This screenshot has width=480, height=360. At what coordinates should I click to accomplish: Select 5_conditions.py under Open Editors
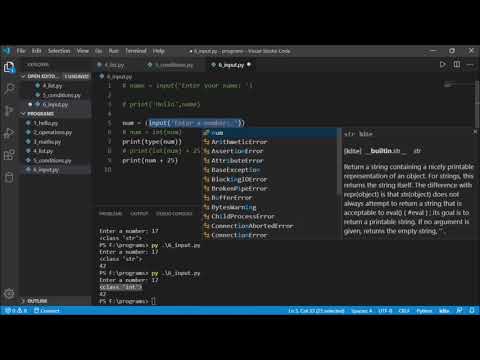pos(56,95)
